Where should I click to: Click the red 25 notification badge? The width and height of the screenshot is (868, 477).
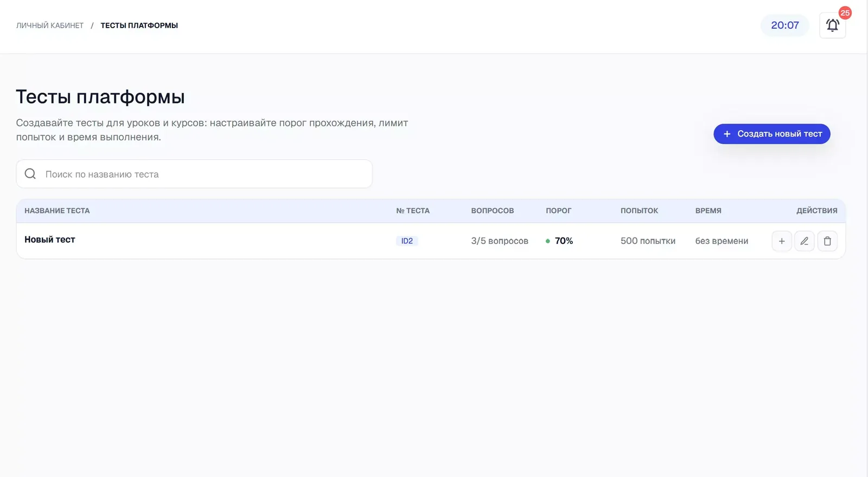click(x=845, y=13)
